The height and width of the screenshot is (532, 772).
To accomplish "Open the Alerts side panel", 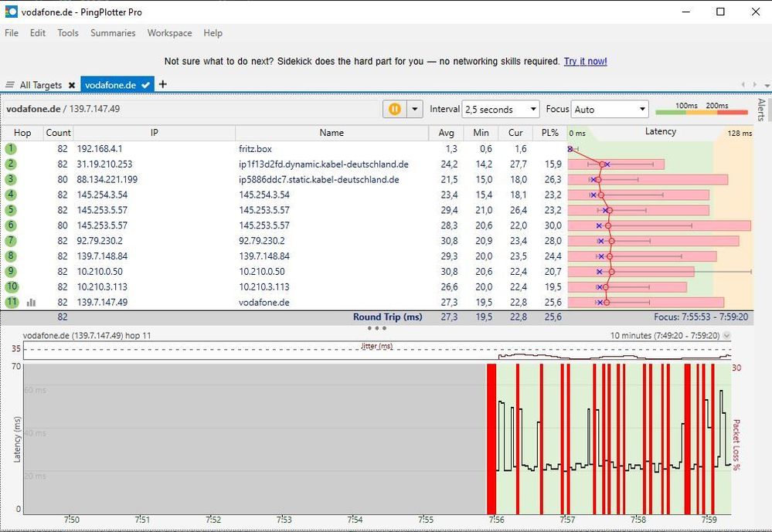I will [x=761, y=110].
